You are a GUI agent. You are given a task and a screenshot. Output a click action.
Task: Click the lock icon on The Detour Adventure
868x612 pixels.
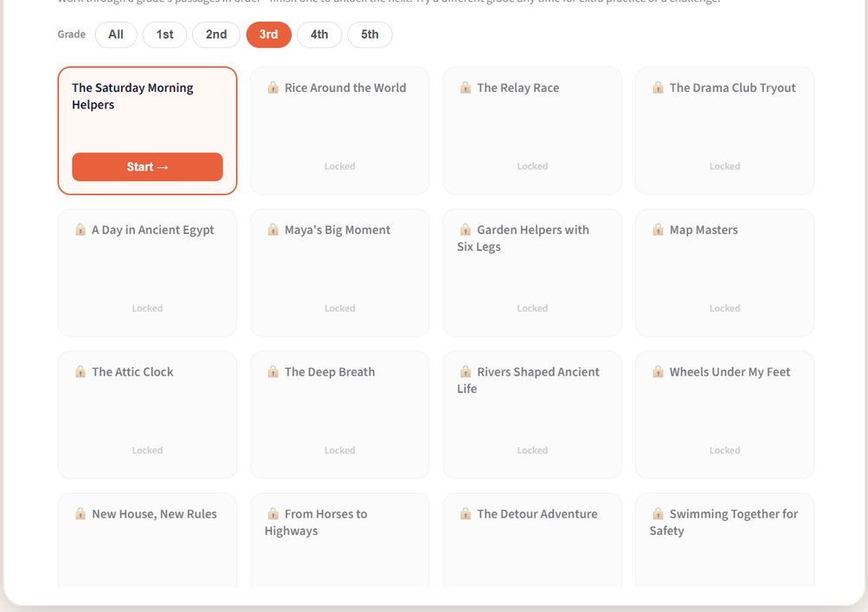coord(466,513)
